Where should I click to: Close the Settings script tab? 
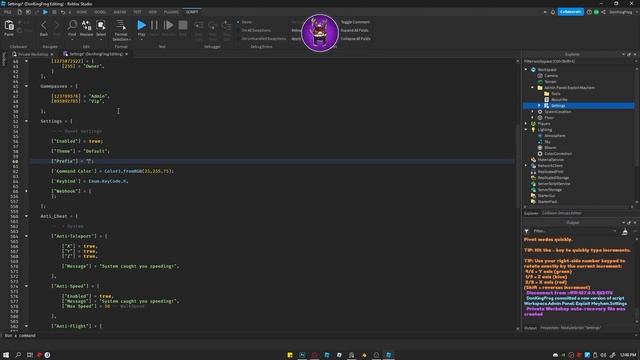pyautogui.click(x=127, y=54)
